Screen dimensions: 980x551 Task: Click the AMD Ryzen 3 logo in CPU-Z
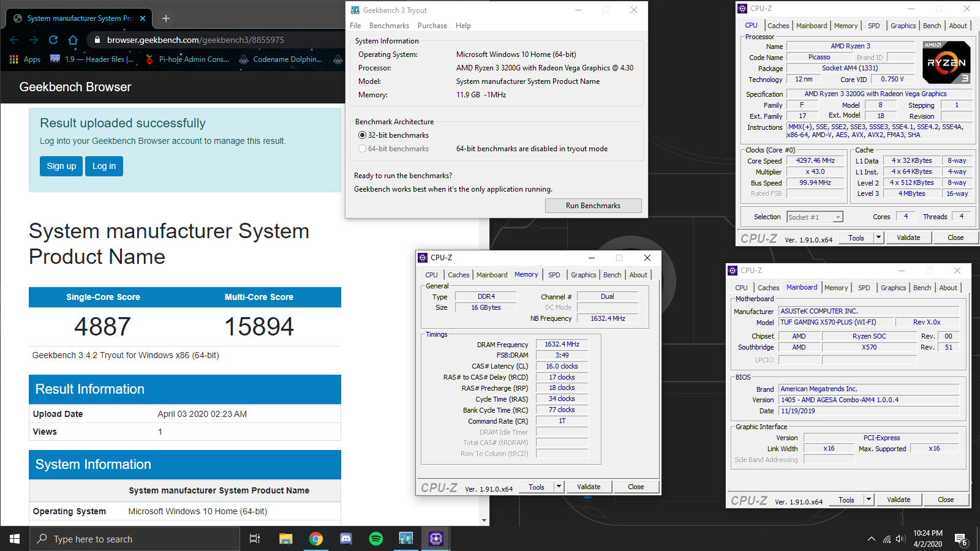[946, 62]
